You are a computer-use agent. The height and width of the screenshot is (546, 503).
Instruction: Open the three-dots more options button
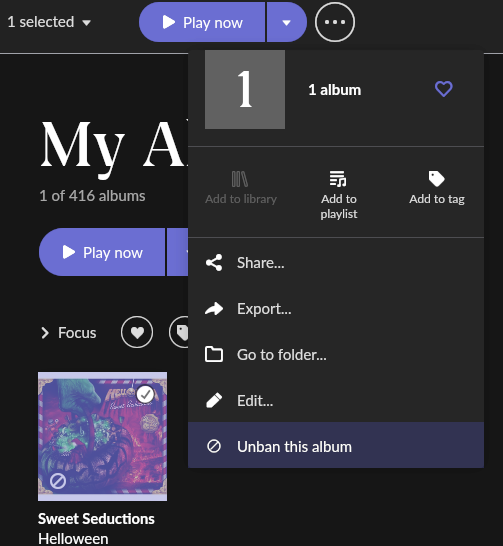point(335,22)
